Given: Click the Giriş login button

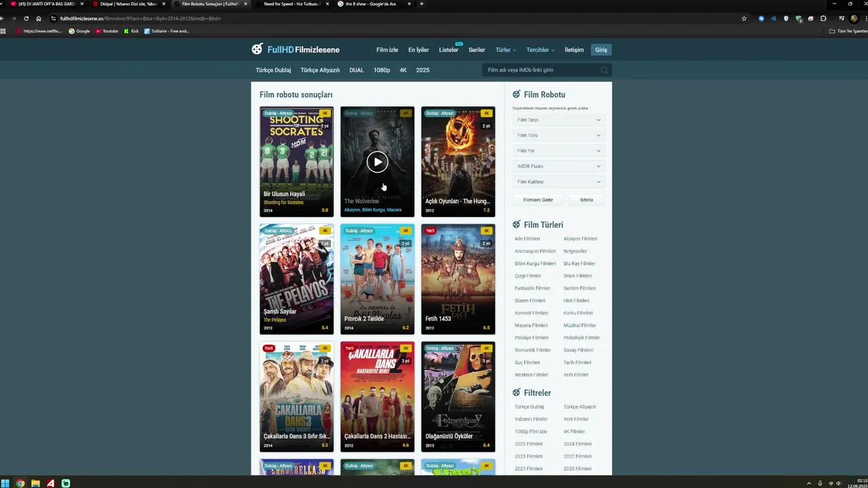Looking at the screenshot, I should tap(601, 50).
